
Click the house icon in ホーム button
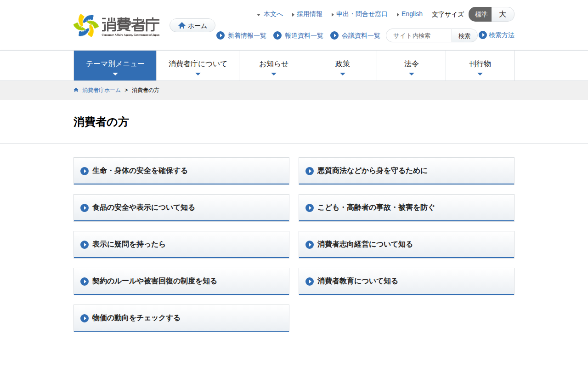coord(182,26)
